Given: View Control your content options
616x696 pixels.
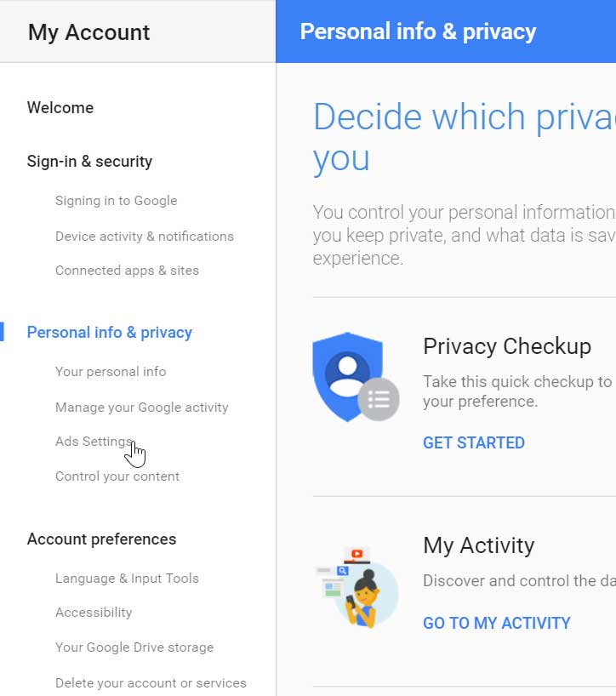Looking at the screenshot, I should coord(117,476).
